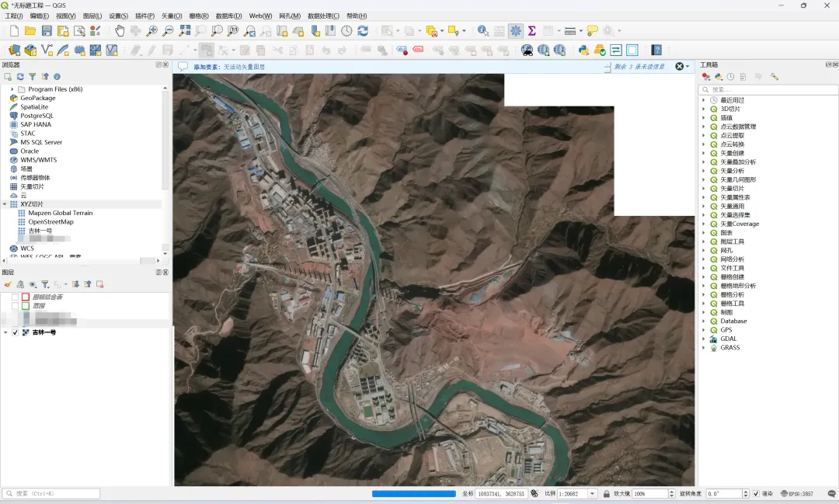Activate the Identify Features tool
Image resolution: width=839 pixels, height=504 pixels.
(x=482, y=31)
